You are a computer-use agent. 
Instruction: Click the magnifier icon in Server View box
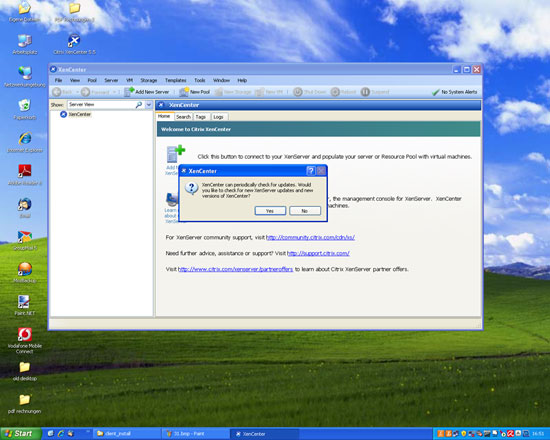click(139, 105)
